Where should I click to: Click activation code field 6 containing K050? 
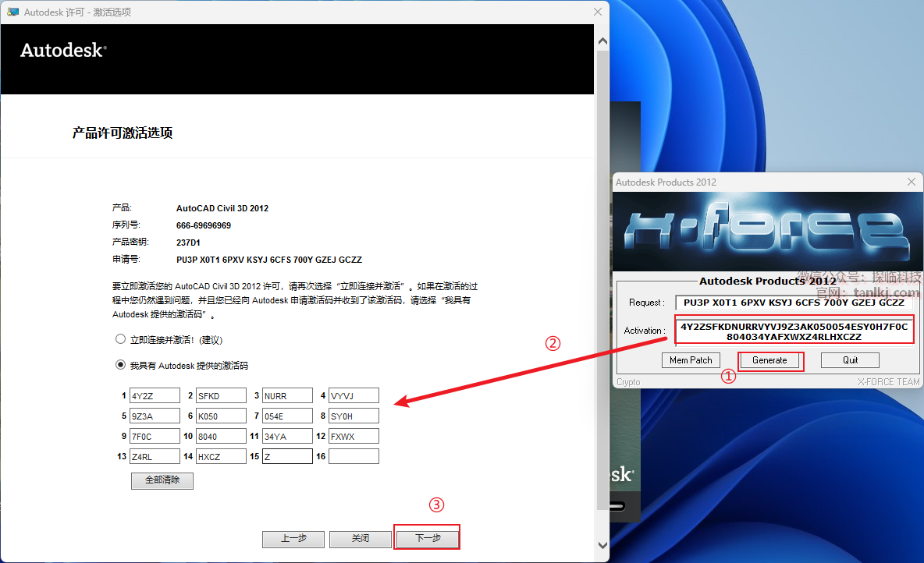pos(221,416)
